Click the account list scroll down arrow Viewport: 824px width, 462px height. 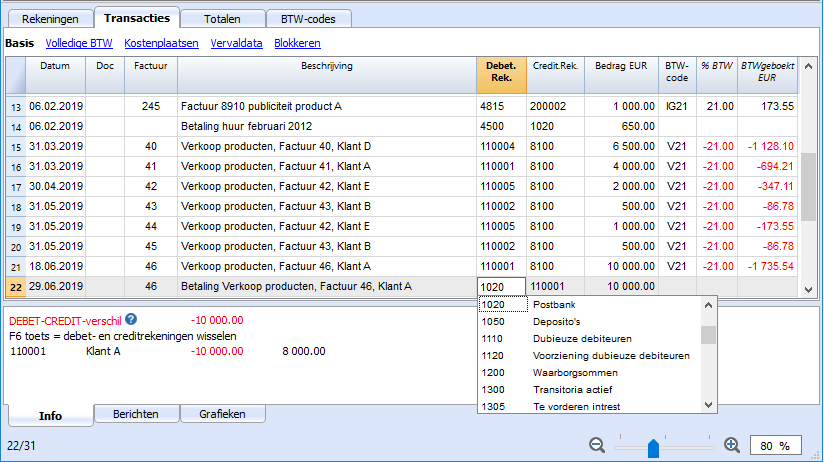708,405
